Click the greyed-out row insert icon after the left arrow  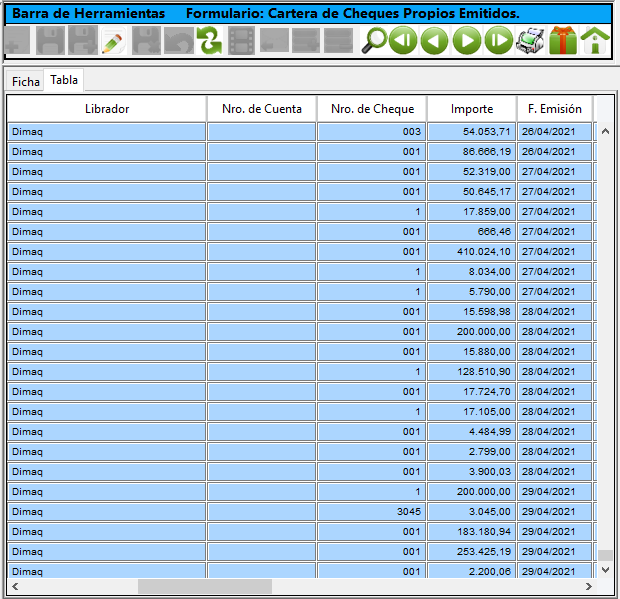tap(306, 41)
